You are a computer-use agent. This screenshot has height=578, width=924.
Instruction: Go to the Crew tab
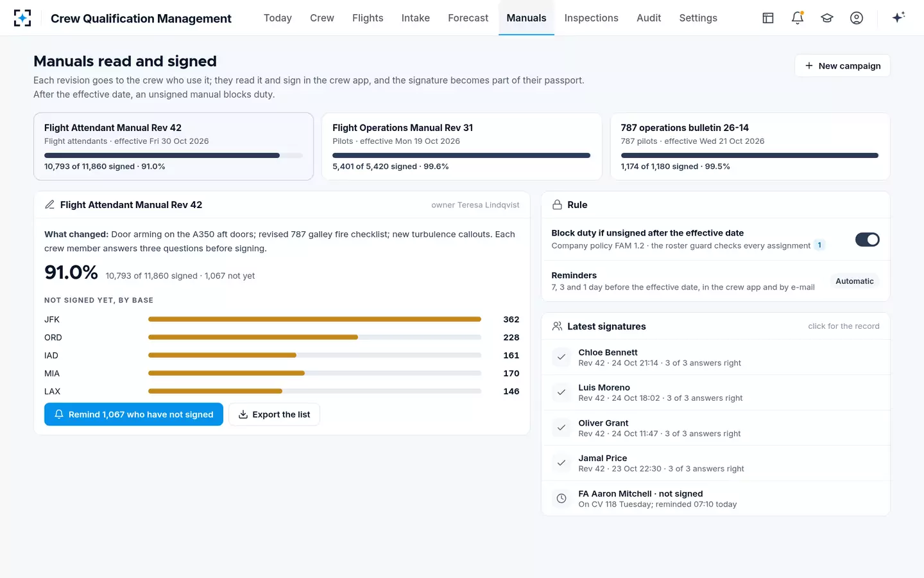tap(322, 18)
